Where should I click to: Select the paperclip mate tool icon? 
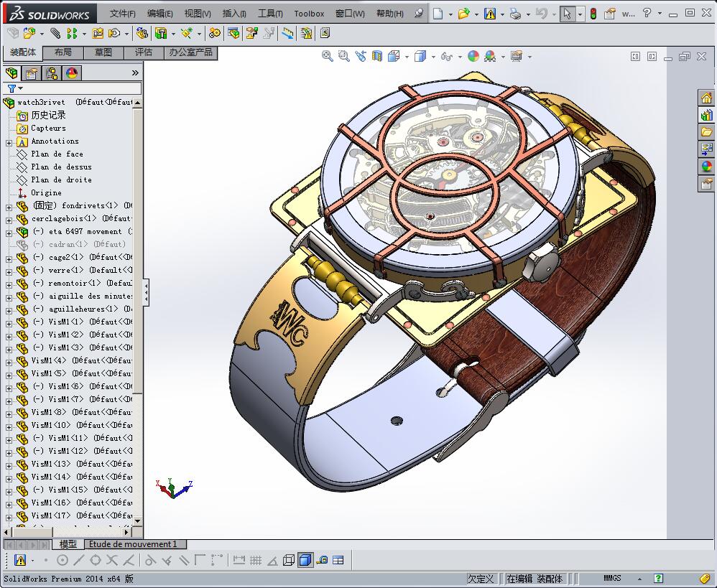click(55, 33)
